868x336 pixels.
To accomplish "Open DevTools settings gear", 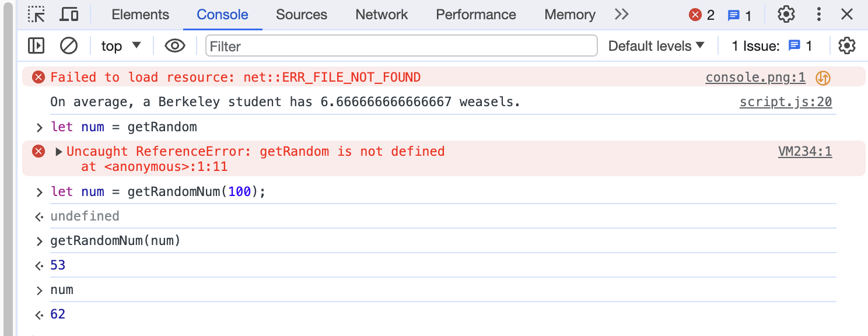I will pyautogui.click(x=786, y=14).
